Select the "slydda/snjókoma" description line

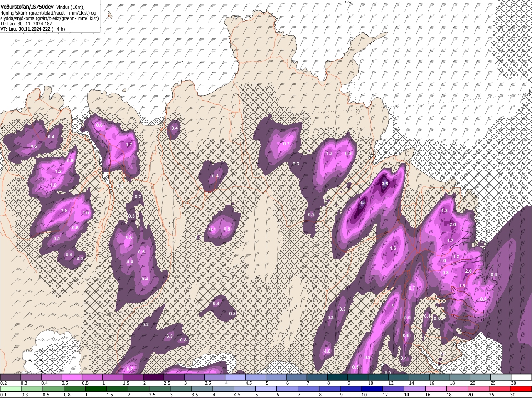49,18
